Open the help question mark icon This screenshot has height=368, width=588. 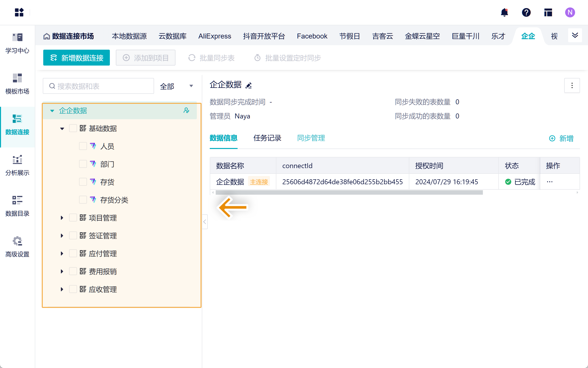click(x=526, y=12)
